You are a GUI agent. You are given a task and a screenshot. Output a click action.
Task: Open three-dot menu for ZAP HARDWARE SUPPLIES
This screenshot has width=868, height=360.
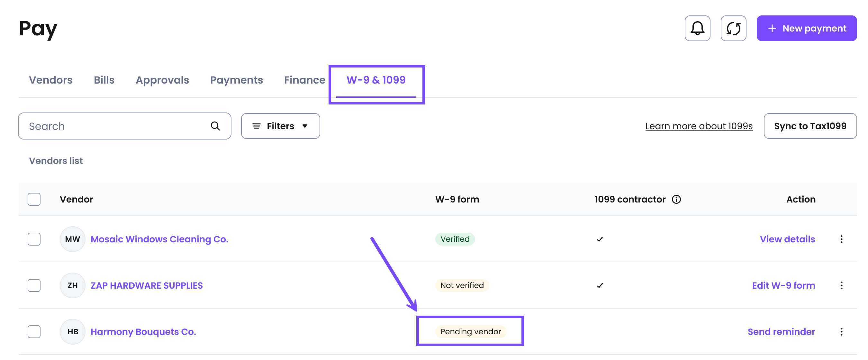841,285
